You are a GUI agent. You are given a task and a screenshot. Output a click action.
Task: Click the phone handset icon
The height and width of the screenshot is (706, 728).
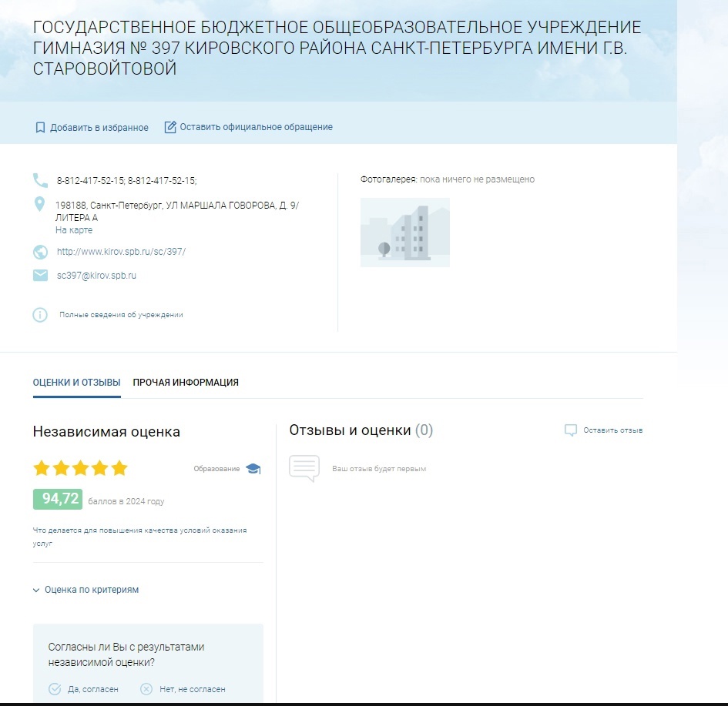pyautogui.click(x=40, y=180)
